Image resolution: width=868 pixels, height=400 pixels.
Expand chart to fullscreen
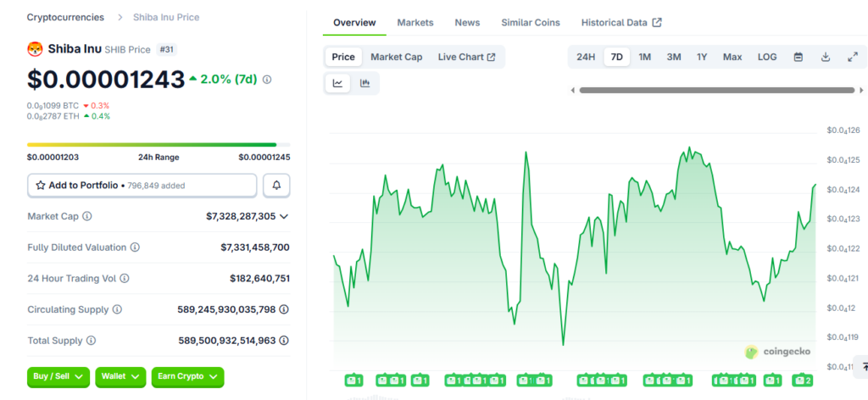point(852,57)
